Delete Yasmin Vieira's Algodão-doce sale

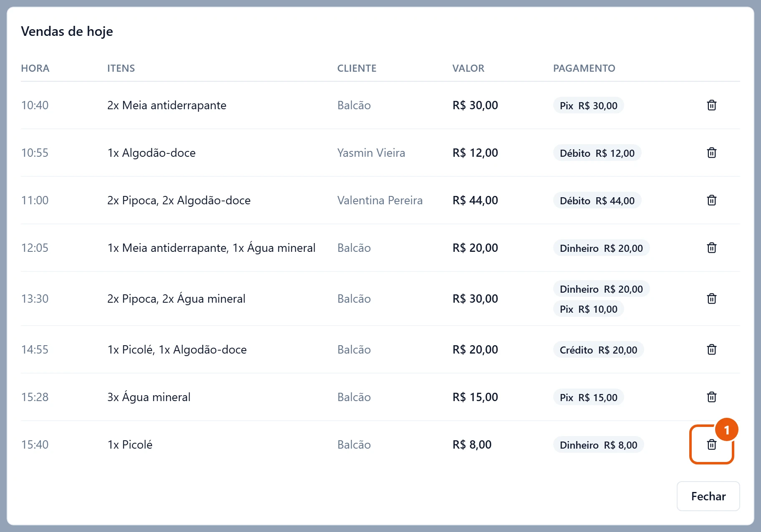pyautogui.click(x=711, y=153)
